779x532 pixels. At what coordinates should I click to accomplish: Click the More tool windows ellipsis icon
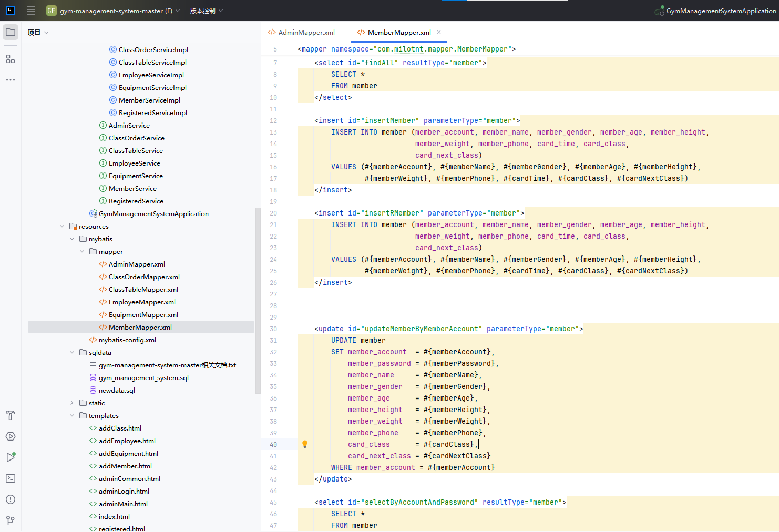coord(11,80)
